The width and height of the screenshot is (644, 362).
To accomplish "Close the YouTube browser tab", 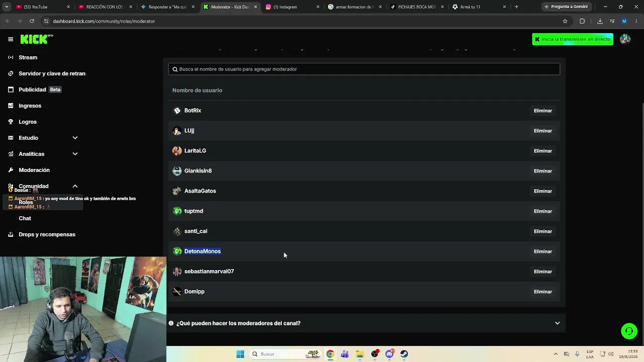I will click(x=68, y=7).
